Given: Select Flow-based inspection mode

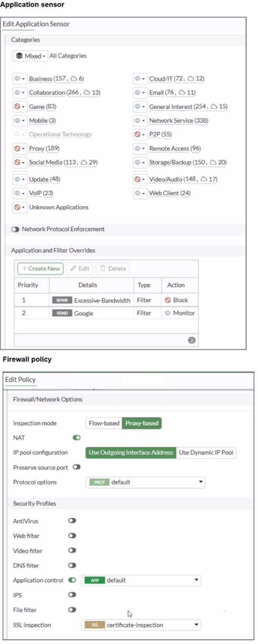Looking at the screenshot, I should (x=104, y=423).
